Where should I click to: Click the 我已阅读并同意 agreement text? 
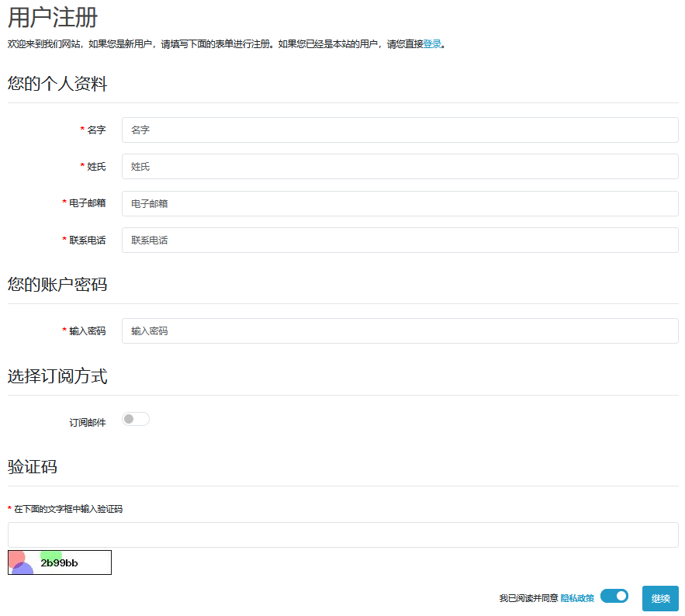(528, 598)
